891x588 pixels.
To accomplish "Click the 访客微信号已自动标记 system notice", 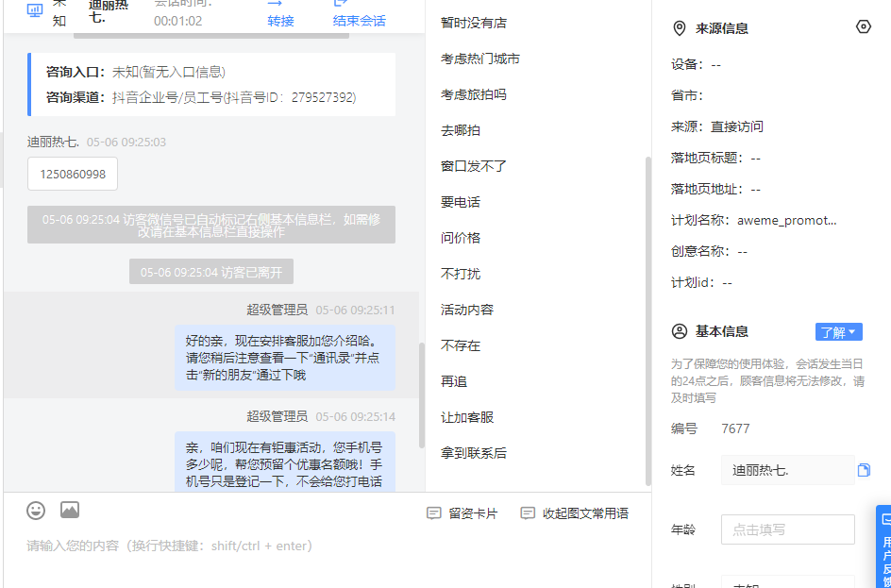I will (211, 225).
